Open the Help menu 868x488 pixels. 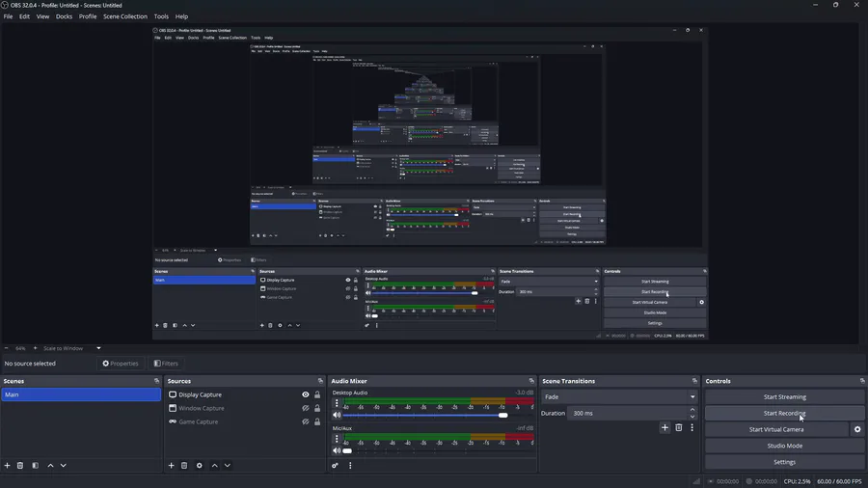pyautogui.click(x=181, y=16)
